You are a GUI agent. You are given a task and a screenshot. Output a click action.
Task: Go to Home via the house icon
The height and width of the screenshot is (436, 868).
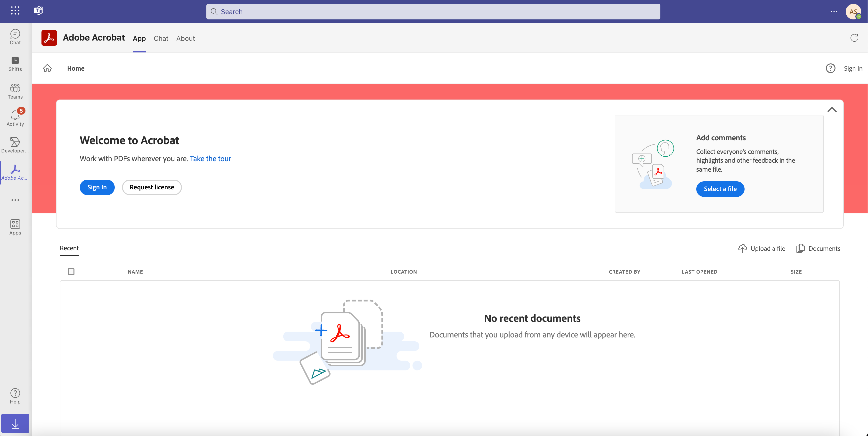tap(47, 68)
